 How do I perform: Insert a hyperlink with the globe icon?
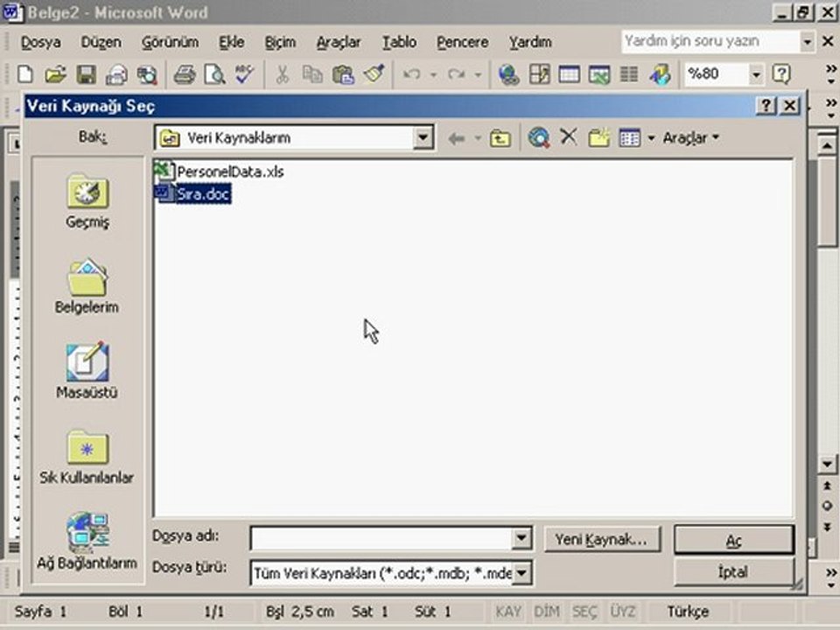tap(508, 74)
